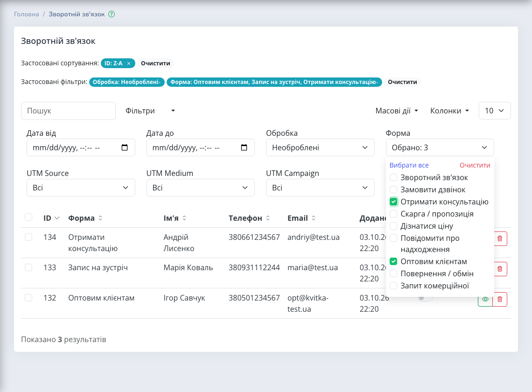
Task: Delete record 133 with trash icon
Action: point(500,269)
